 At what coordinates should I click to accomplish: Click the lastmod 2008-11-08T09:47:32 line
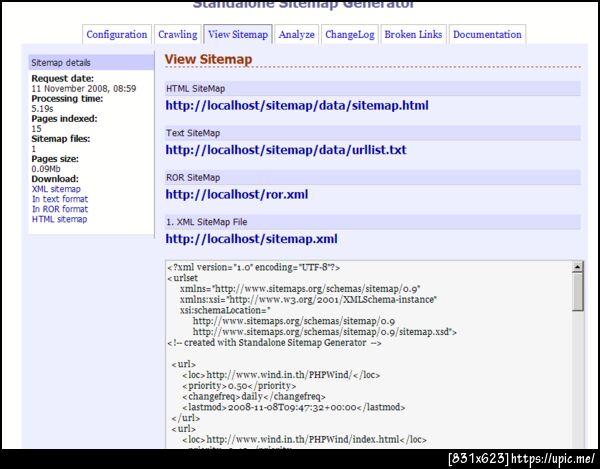(293, 407)
